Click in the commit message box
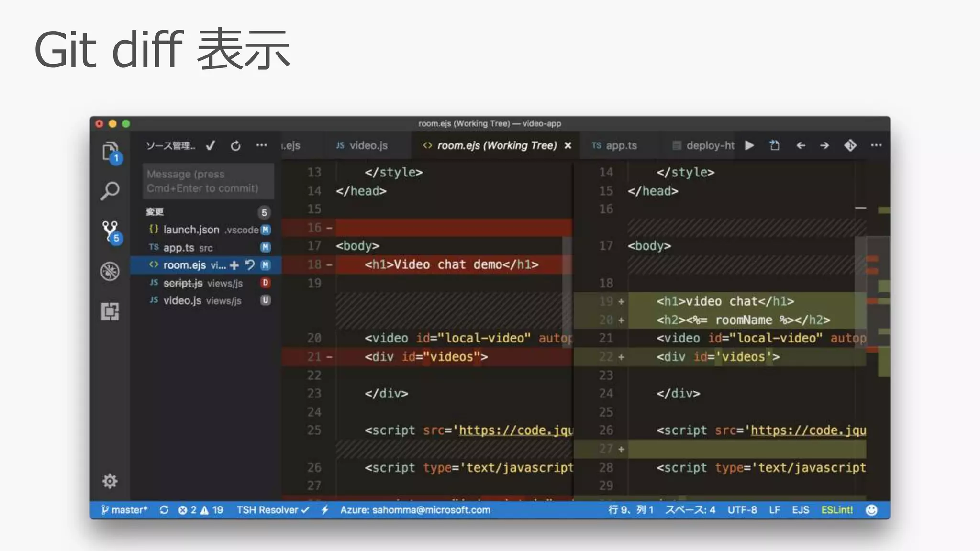 click(x=208, y=181)
